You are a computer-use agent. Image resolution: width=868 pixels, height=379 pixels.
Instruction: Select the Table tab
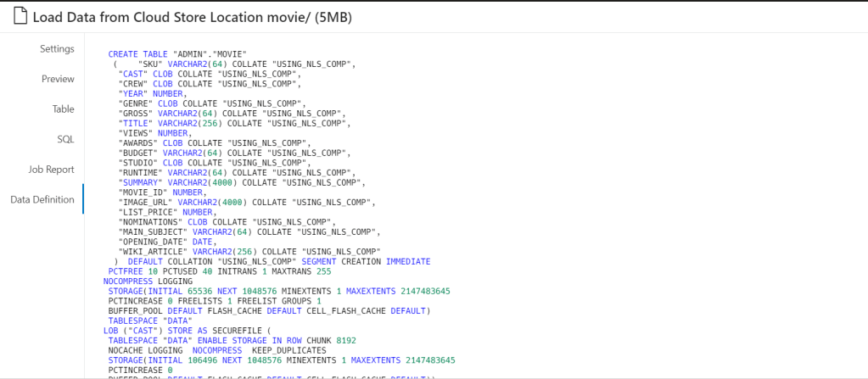[x=63, y=109]
